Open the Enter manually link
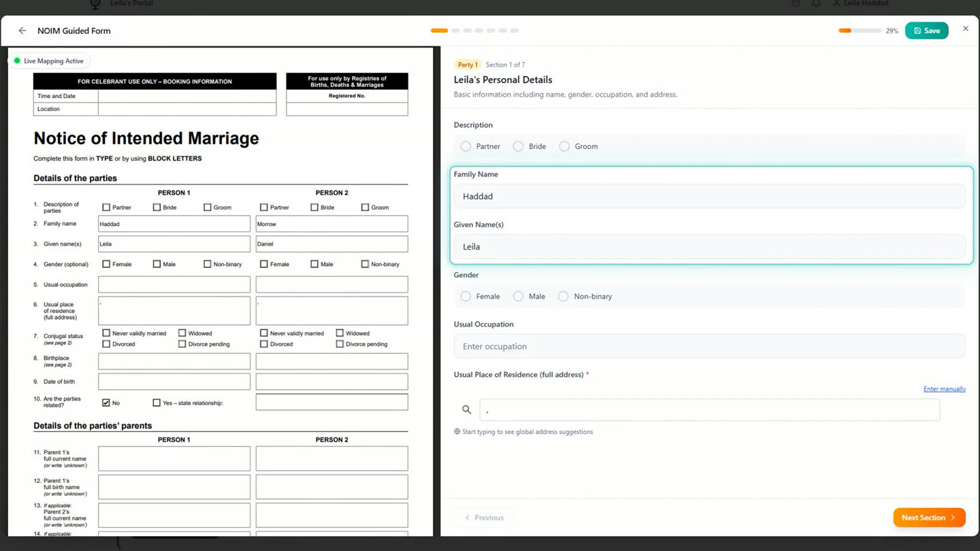Viewport: 980px width, 551px height. pos(945,389)
